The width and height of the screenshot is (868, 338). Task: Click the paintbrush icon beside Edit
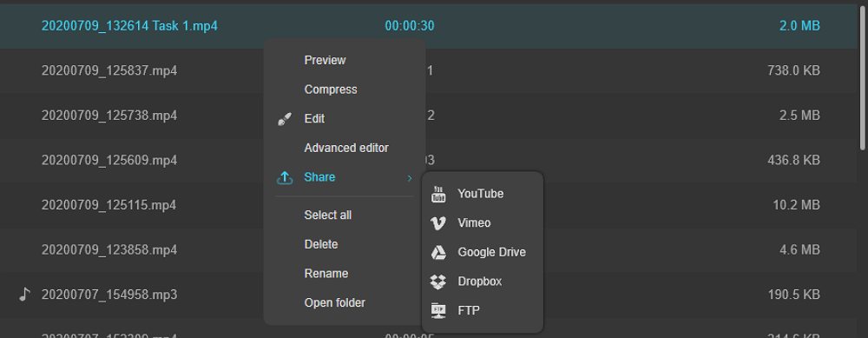pyautogui.click(x=285, y=118)
